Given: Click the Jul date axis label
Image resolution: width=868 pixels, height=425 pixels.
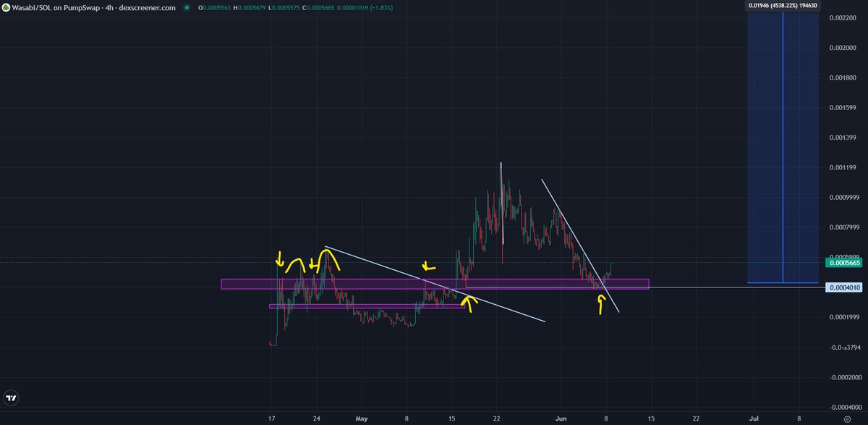Looking at the screenshot, I should tap(753, 418).
